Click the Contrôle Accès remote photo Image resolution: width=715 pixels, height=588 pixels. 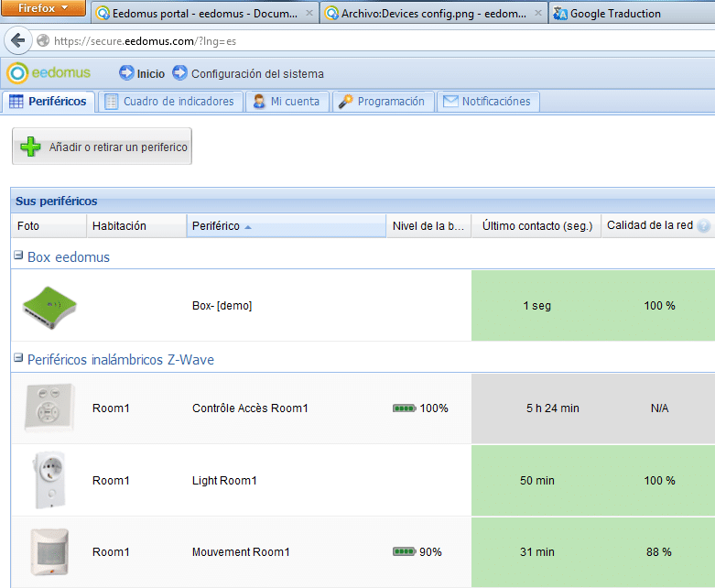(x=49, y=408)
